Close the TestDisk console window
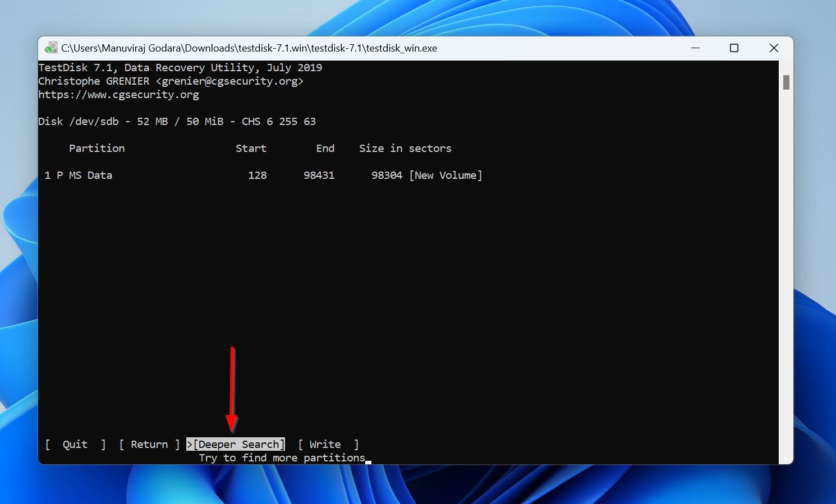836x504 pixels. (774, 48)
